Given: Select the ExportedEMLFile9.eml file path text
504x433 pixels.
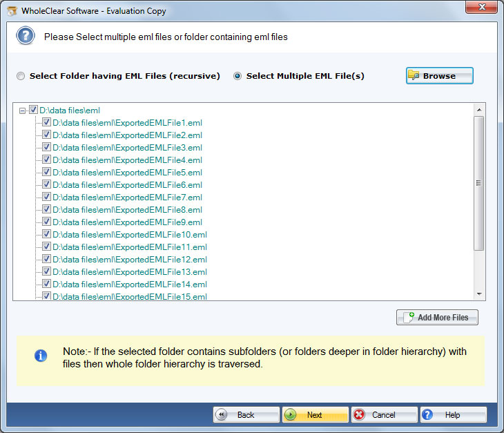Looking at the screenshot, I should [x=127, y=222].
